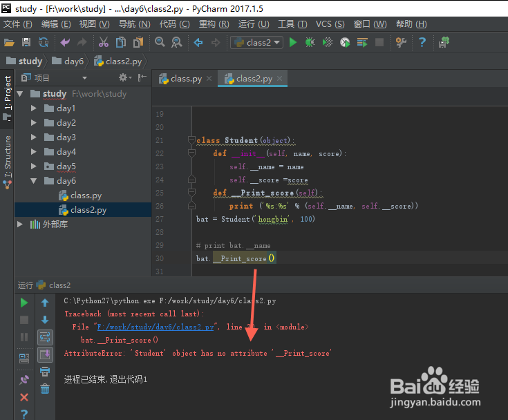
Task: Open the VCS (S) menu
Action: pyautogui.click(x=330, y=24)
